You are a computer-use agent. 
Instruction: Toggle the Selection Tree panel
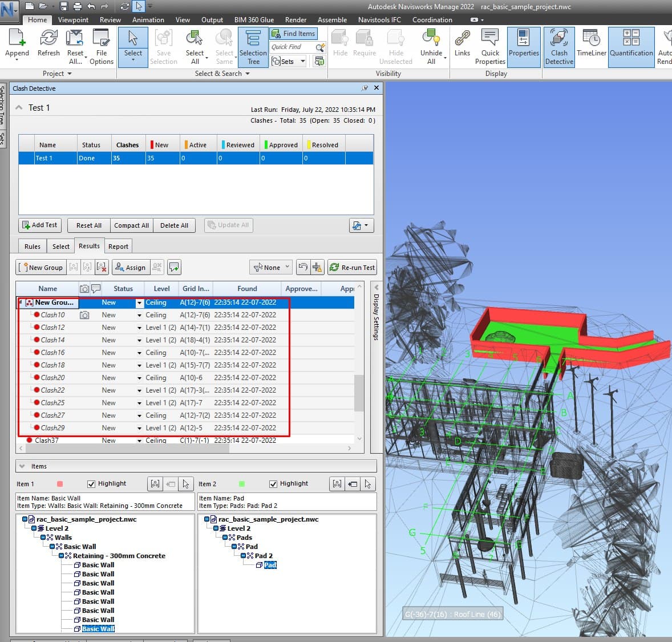click(253, 46)
